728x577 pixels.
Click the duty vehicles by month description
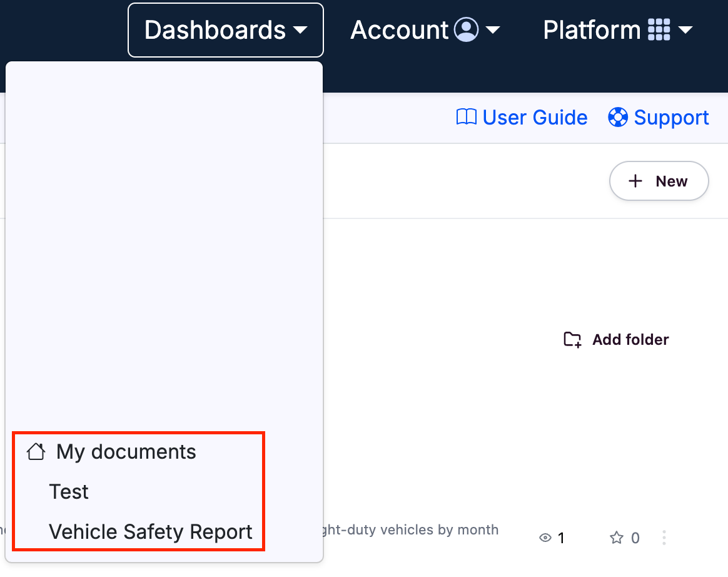pos(410,530)
